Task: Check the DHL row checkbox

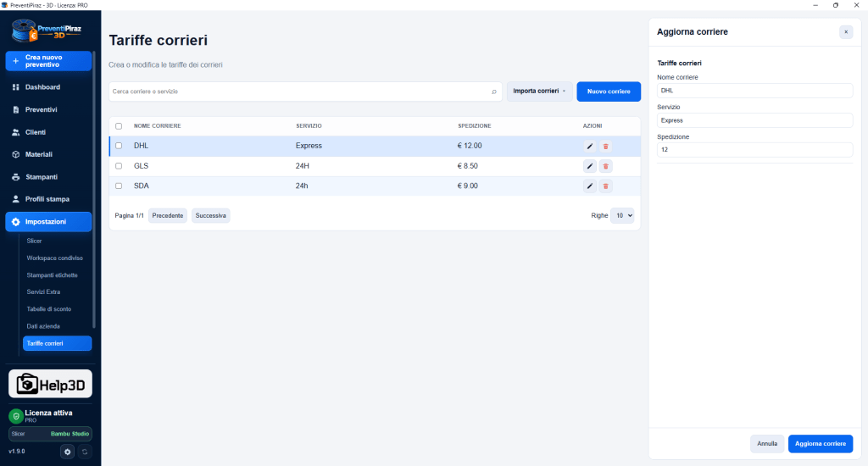Action: [119, 146]
